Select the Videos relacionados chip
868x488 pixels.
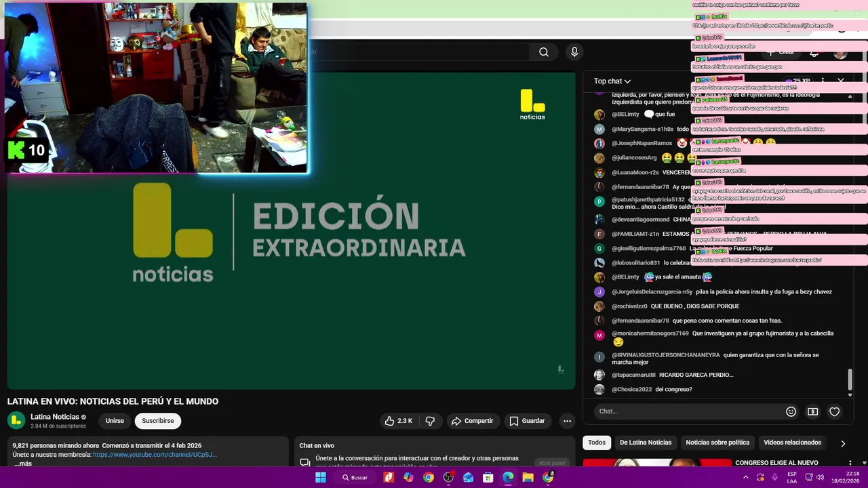[792, 443]
